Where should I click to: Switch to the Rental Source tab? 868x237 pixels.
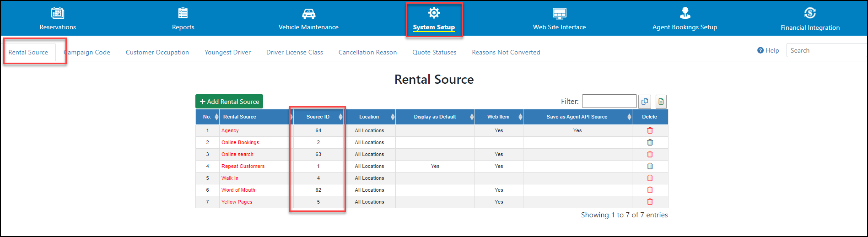coord(28,52)
